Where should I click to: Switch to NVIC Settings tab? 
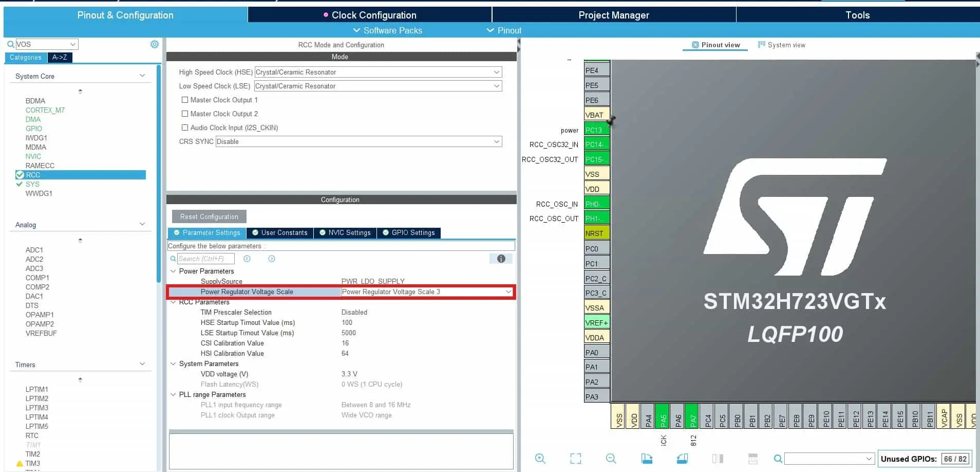[345, 232]
